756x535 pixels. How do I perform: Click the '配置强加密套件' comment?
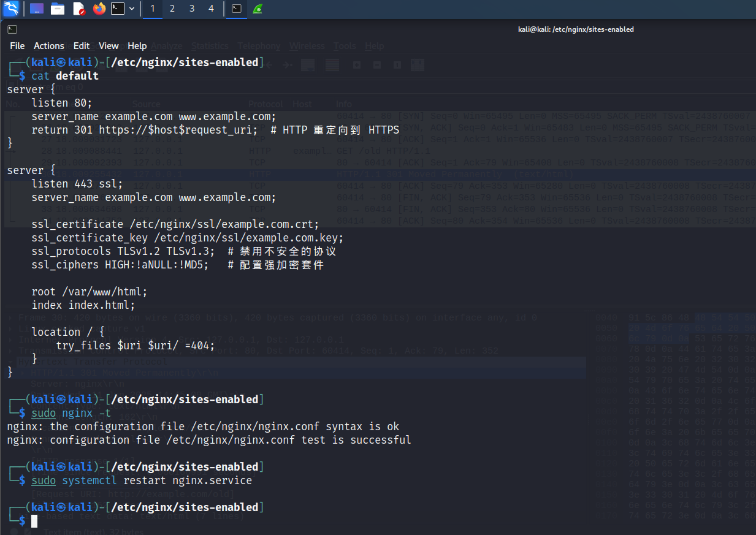click(276, 265)
